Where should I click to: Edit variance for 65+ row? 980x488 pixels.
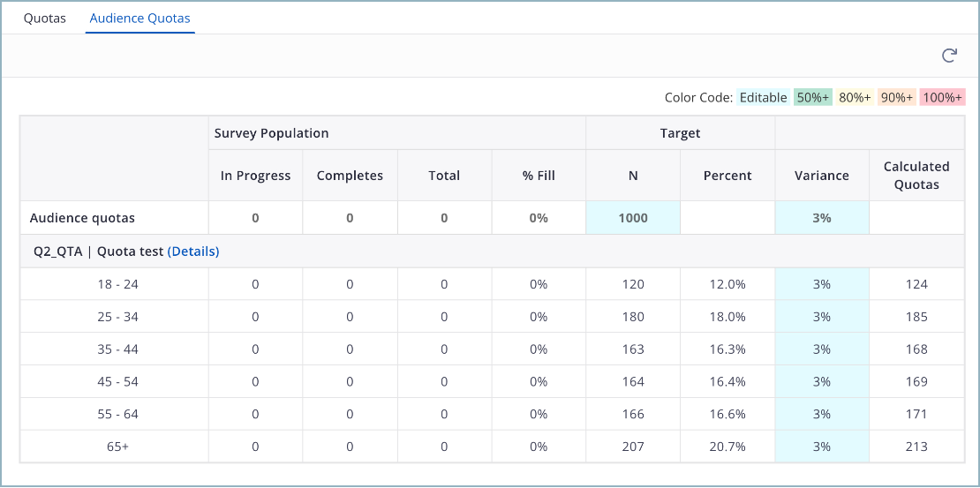(x=822, y=447)
